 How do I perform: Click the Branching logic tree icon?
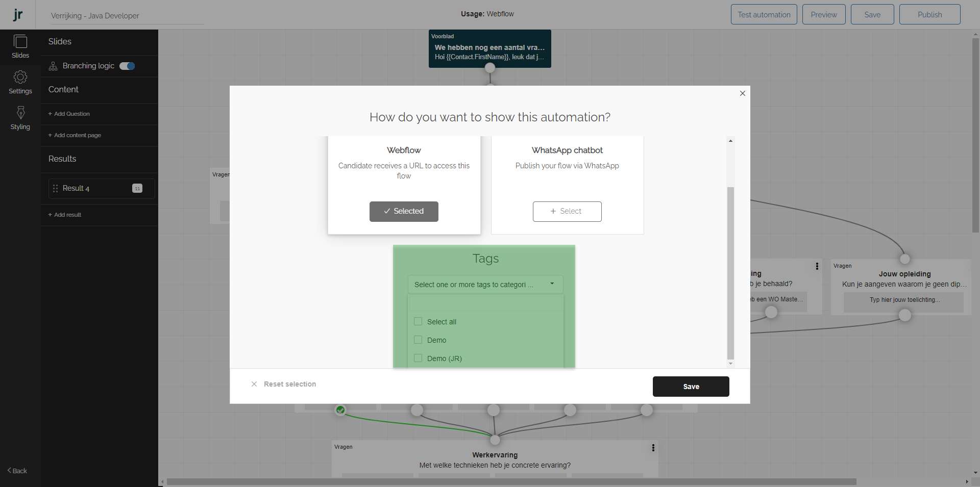(53, 66)
